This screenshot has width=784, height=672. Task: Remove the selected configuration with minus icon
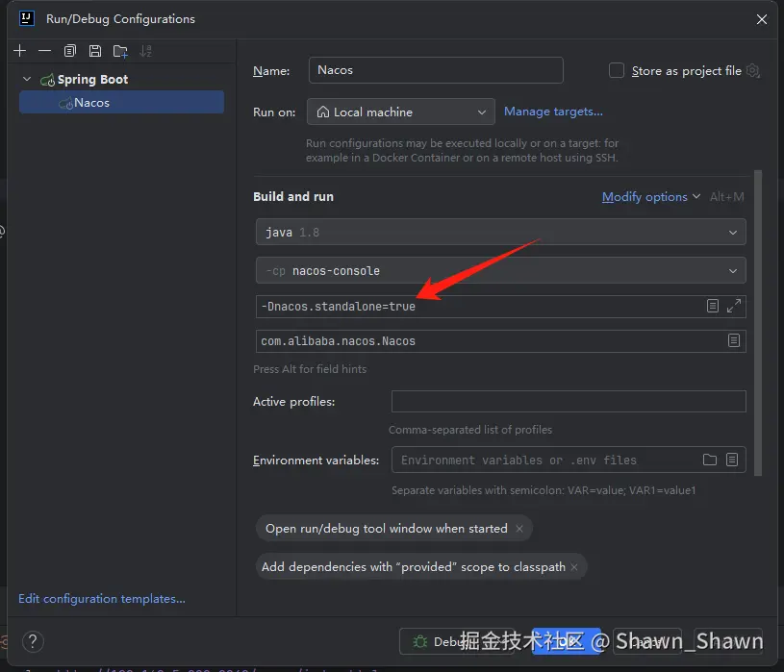[x=44, y=51]
